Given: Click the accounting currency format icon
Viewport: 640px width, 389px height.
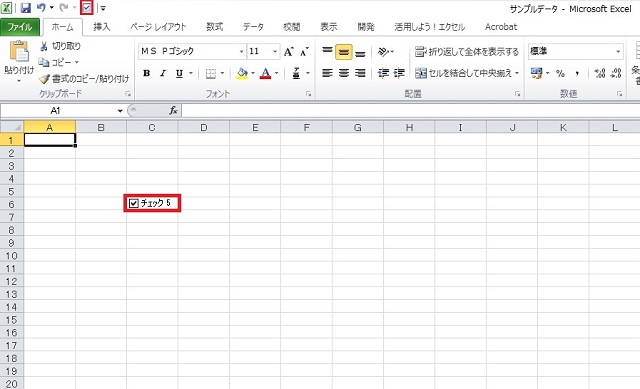Looking at the screenshot, I should [536, 73].
